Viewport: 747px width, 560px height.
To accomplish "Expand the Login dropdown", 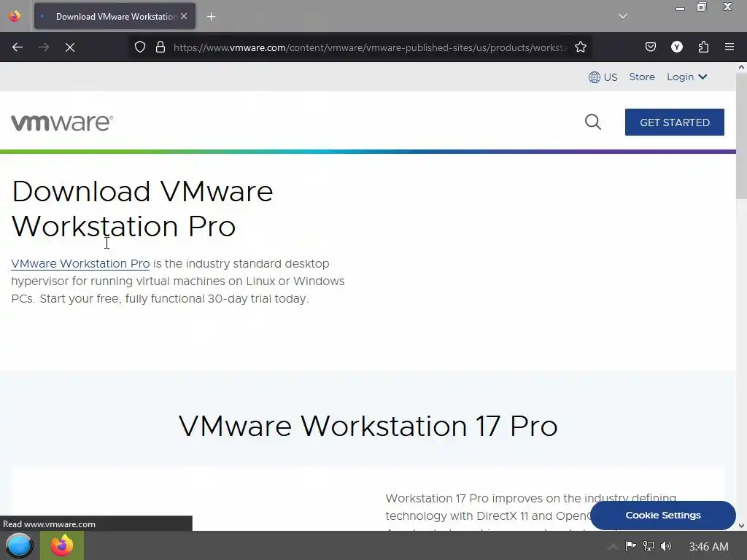I will coord(687,77).
